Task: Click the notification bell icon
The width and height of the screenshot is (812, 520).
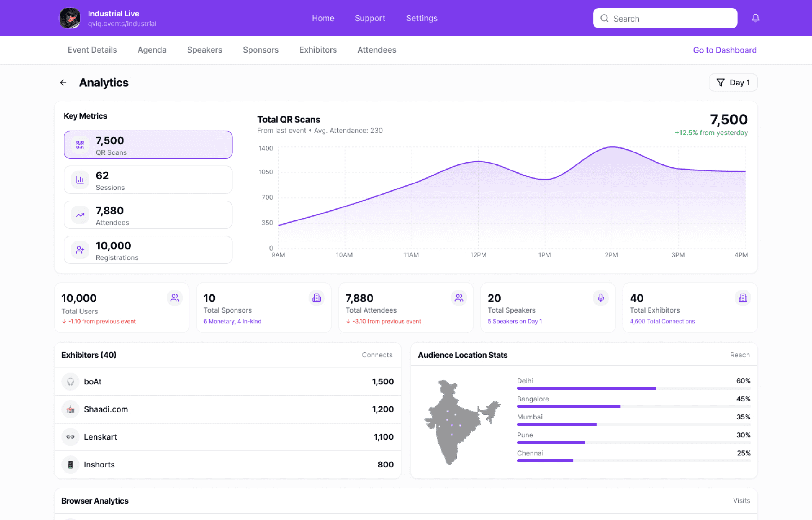Action: [755, 18]
